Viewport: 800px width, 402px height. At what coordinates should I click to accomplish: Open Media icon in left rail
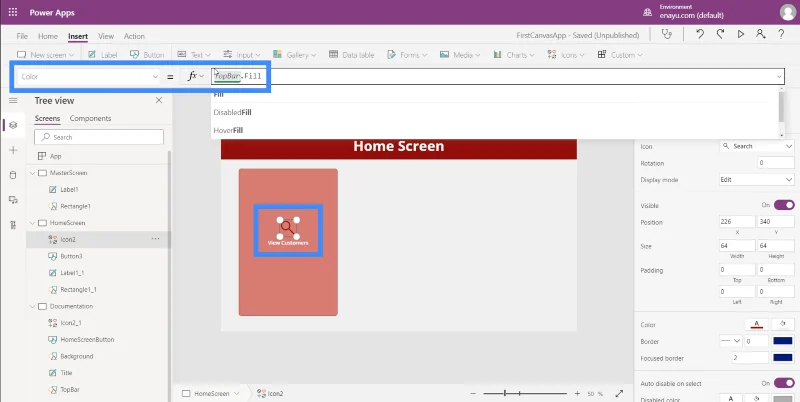coord(13,200)
